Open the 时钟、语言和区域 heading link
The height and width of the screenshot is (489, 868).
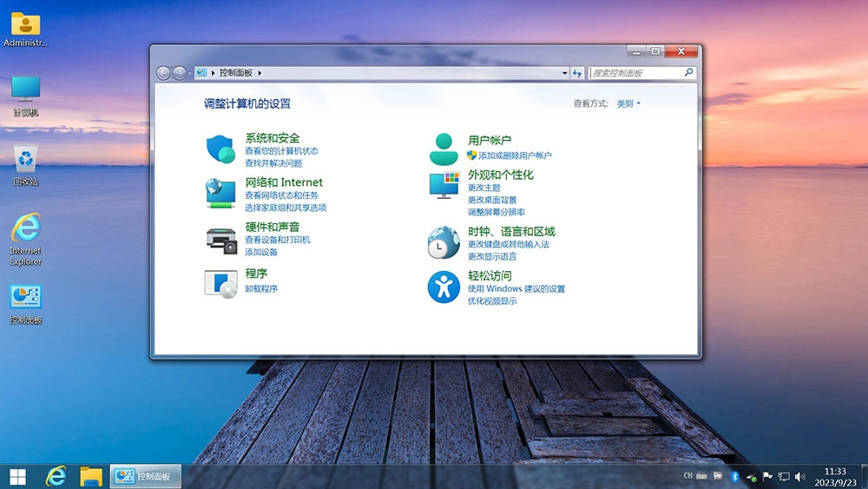pyautogui.click(x=511, y=232)
